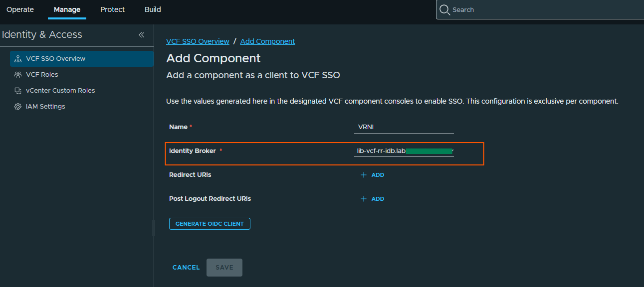The image size is (644, 287).
Task: Select VCF SSO Overview in the sidebar
Action: point(82,59)
